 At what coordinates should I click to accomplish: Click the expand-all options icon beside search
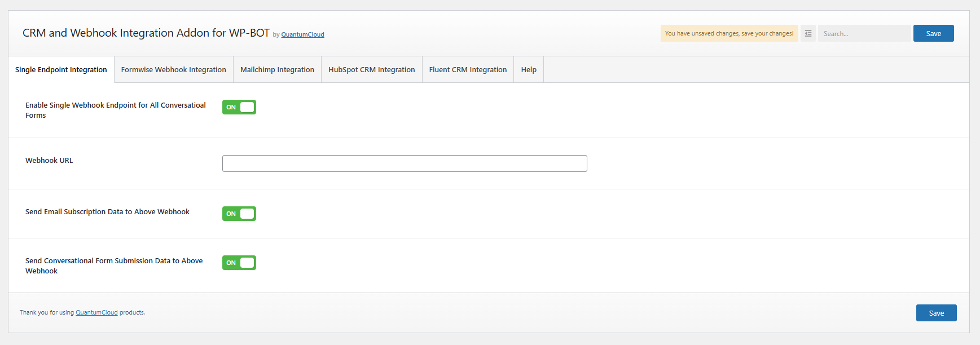click(808, 33)
